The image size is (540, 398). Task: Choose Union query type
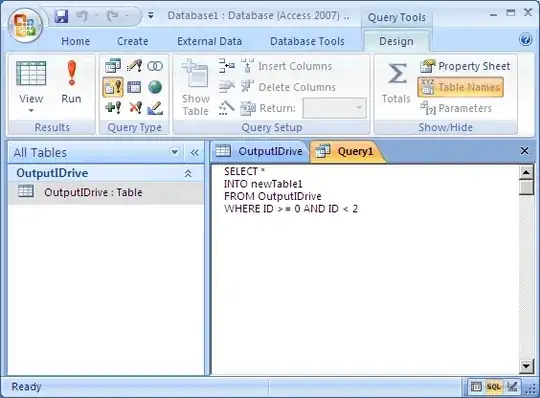click(155, 66)
